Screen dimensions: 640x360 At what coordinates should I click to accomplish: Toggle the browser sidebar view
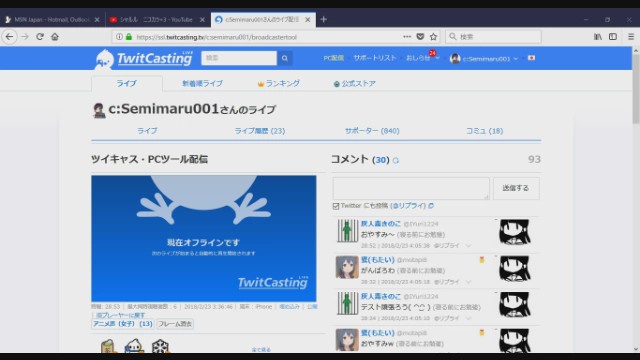tap(613, 37)
